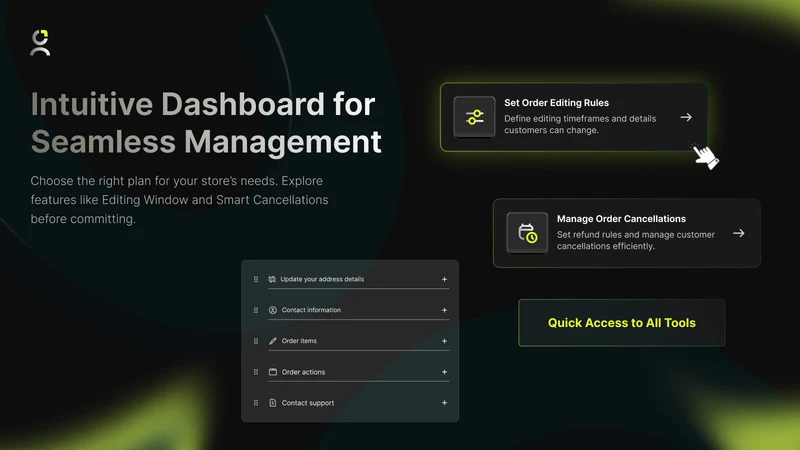Click Quick Access to All Tools
The image size is (800, 450).
coord(621,323)
